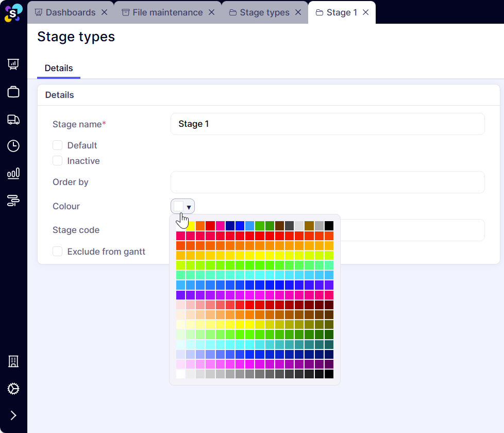Tick the Inactive checkbox
The width and height of the screenshot is (504, 433).
pyautogui.click(x=58, y=161)
